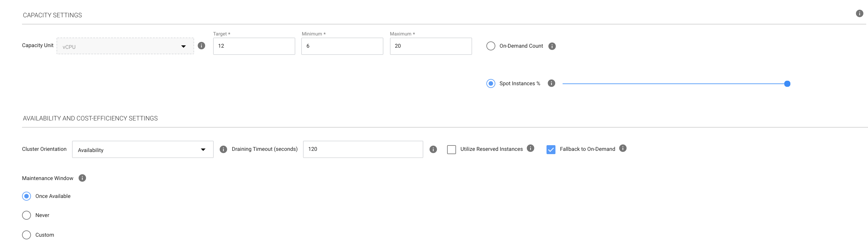Focus the Maximum capacity input field
Screen dimensions: 868x251
pyautogui.click(x=431, y=46)
